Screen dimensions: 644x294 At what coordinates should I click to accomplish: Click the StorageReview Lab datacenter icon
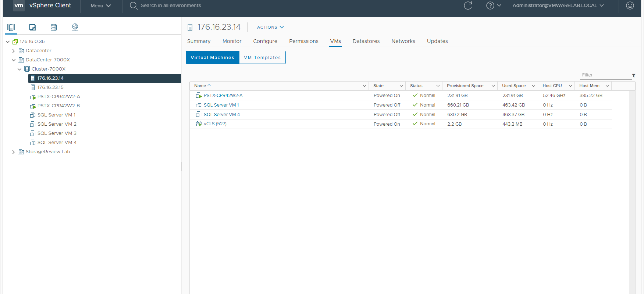[x=21, y=152]
